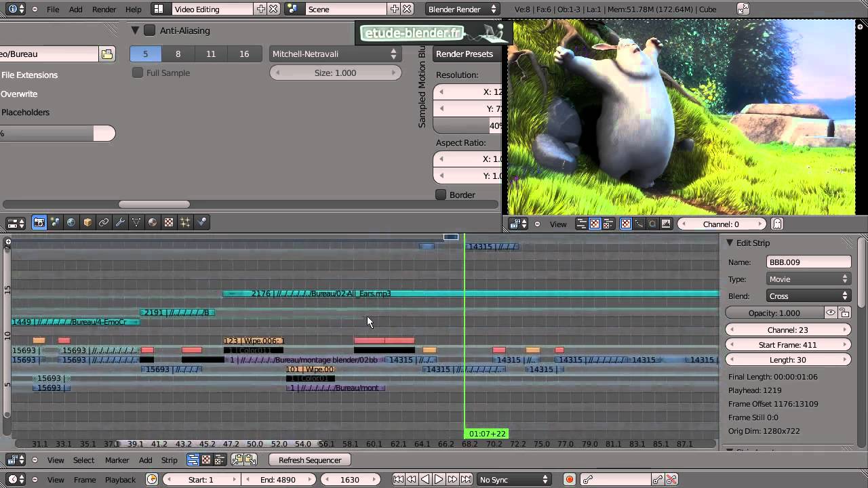Viewport: 868px width, 488px height.
Task: Click the ghost icon beside Channel field
Action: 777,224
